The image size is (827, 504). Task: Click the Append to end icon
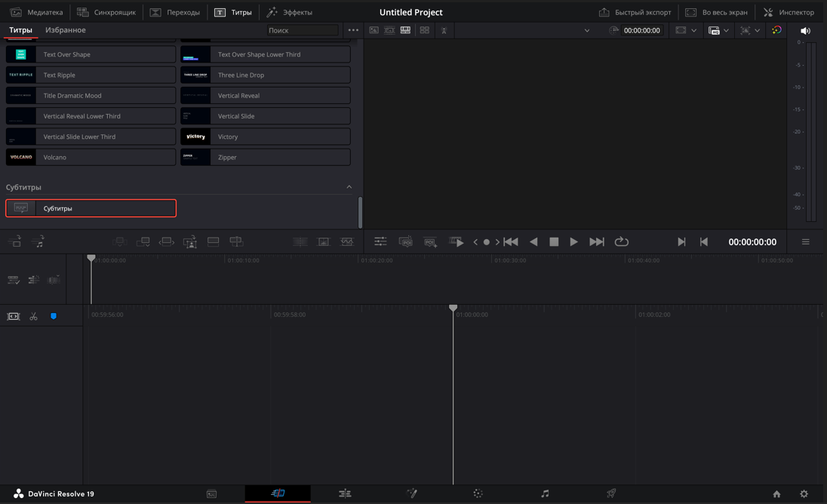tap(143, 241)
